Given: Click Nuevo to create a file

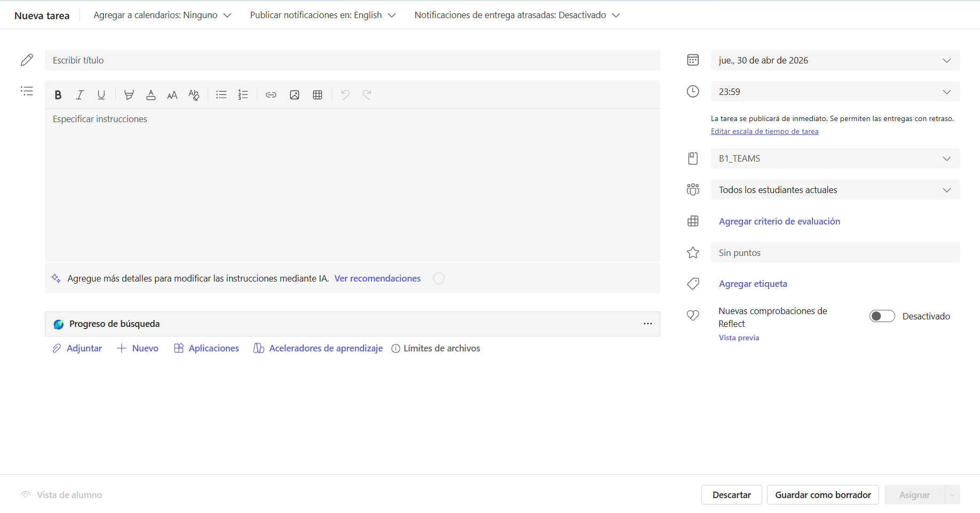Looking at the screenshot, I should pos(137,348).
